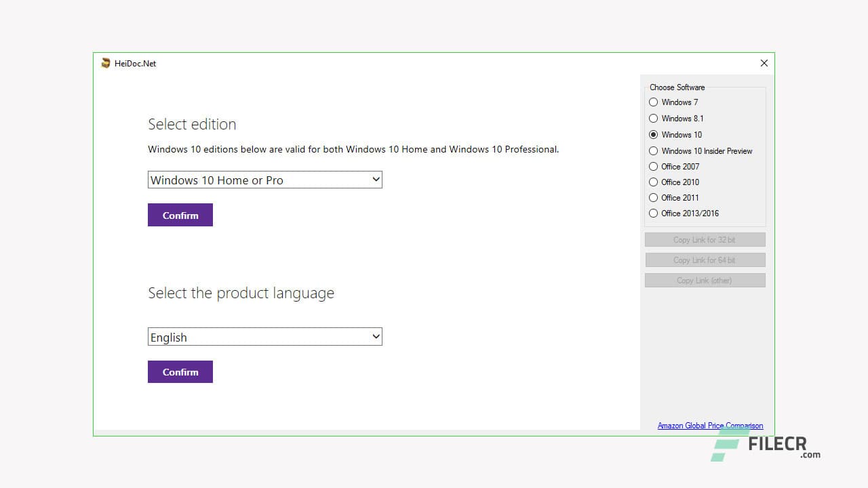Select the Windows 7 radio button

click(653, 102)
